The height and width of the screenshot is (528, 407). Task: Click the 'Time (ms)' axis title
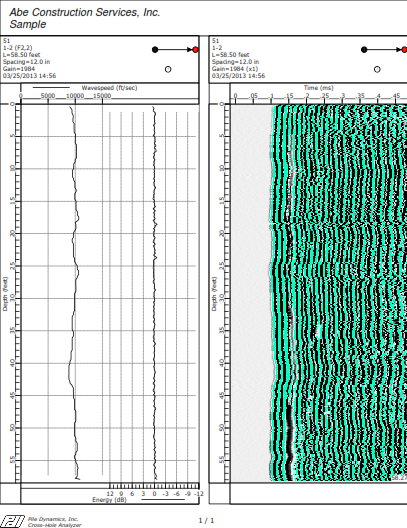[318, 88]
